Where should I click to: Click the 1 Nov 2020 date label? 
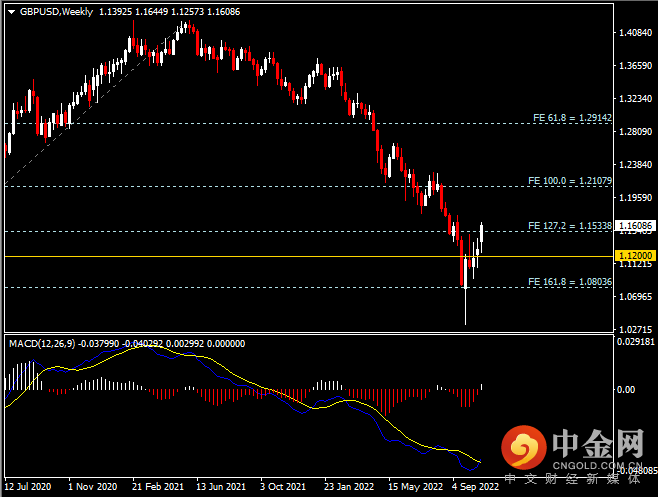coord(92,487)
